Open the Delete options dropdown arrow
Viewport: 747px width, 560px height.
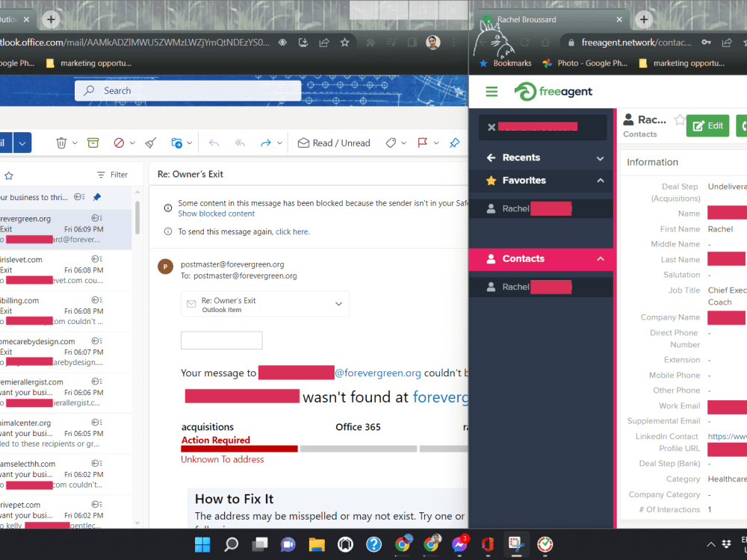click(75, 143)
